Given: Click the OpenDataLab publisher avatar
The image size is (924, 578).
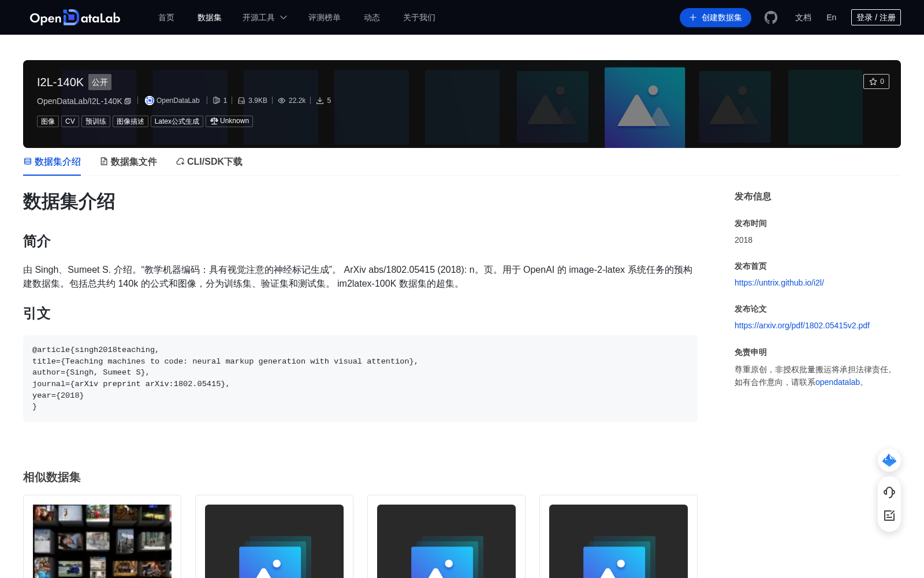Looking at the screenshot, I should pyautogui.click(x=150, y=101).
